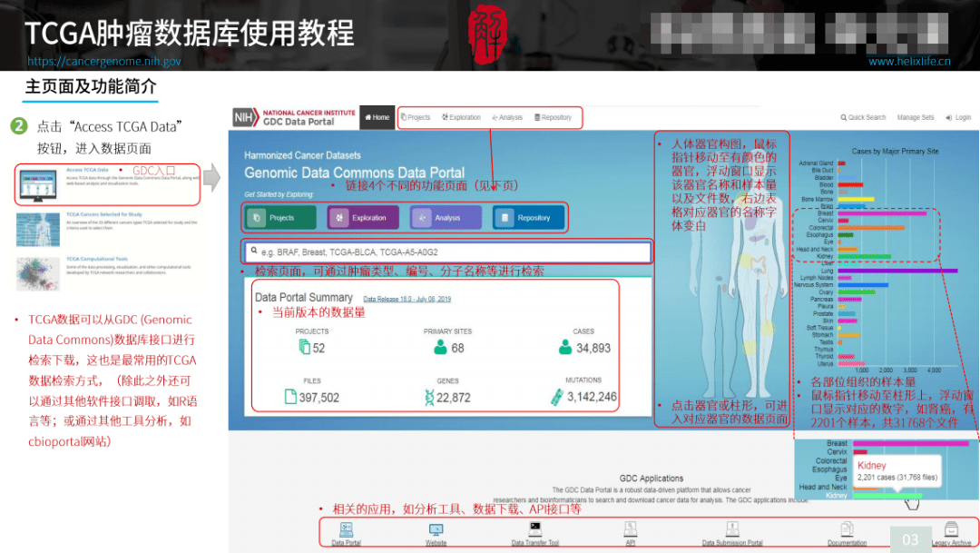Click the blue Repository button under Get Started
980x553 pixels.
528,218
